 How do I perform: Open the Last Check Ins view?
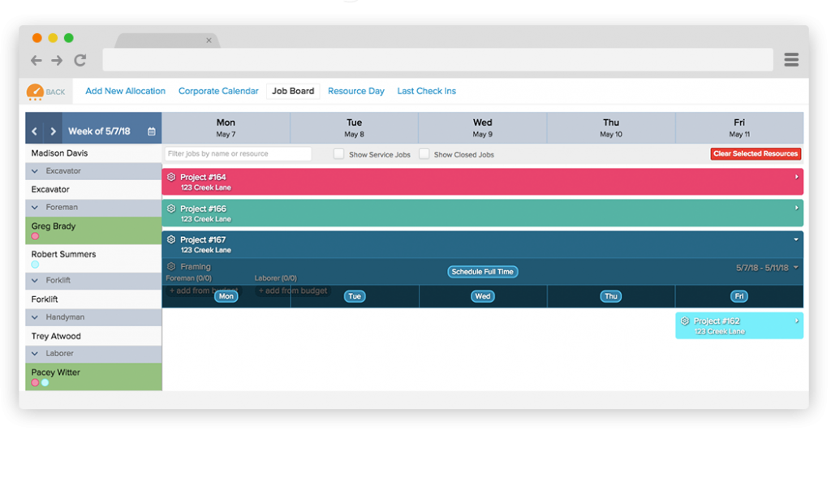point(427,91)
